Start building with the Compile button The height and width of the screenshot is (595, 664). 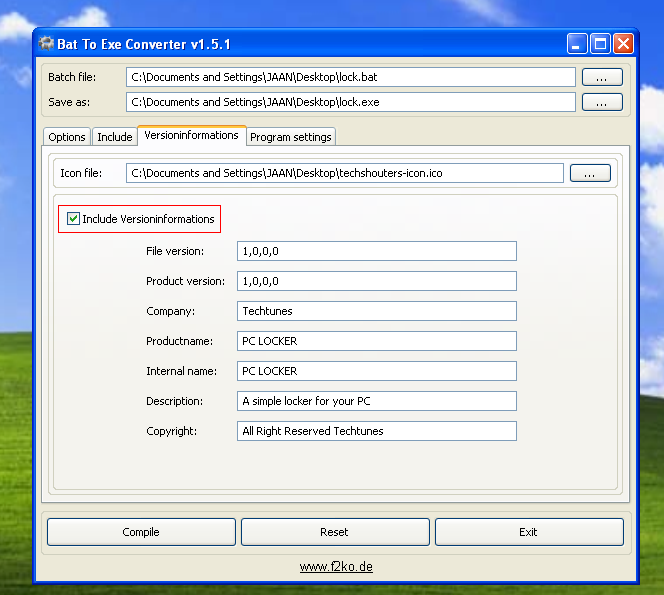click(141, 532)
